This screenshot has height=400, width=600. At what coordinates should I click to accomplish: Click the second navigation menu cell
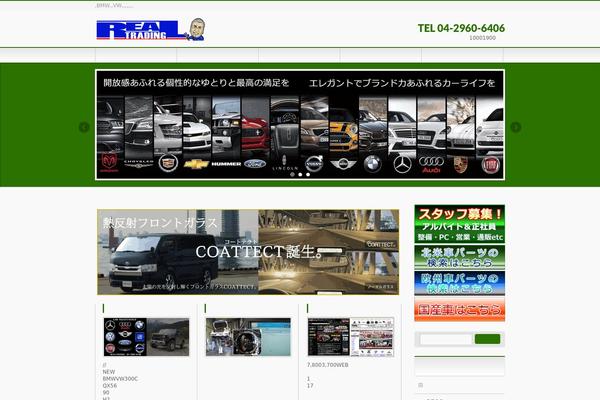[218, 55]
